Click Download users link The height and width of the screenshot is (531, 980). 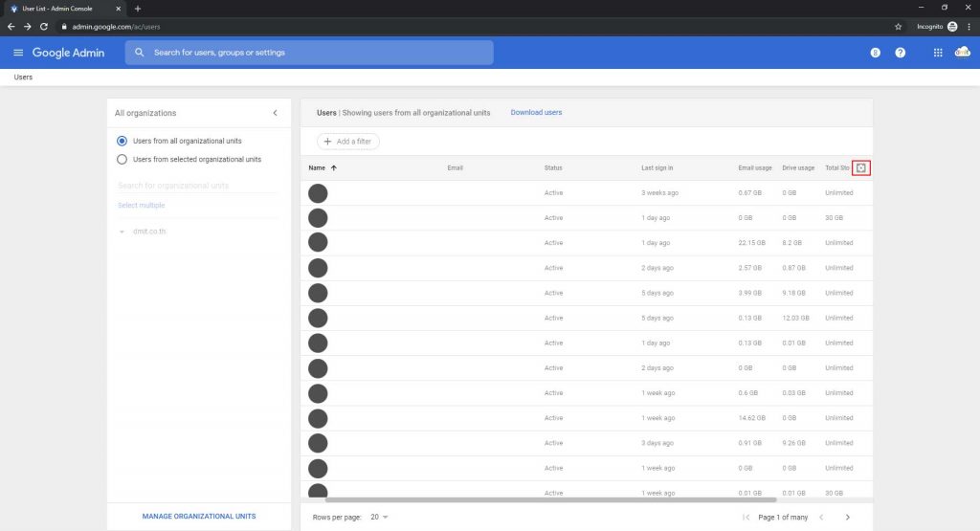(536, 113)
